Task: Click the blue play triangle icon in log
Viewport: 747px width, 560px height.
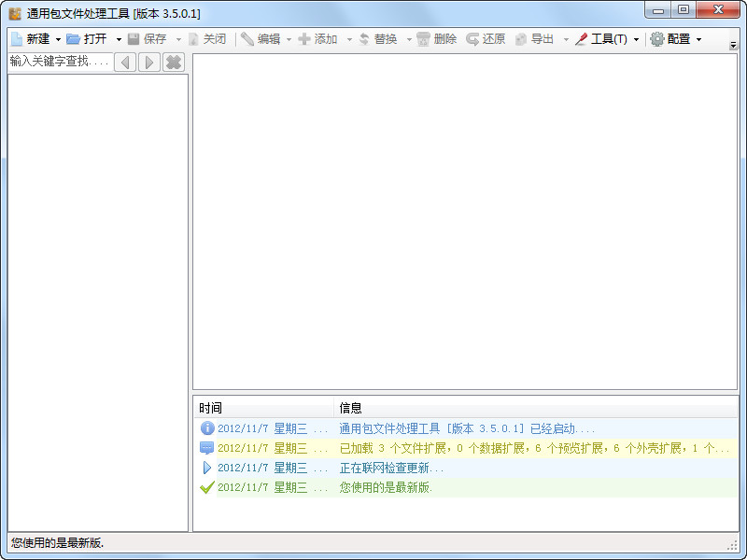Action: (x=206, y=468)
